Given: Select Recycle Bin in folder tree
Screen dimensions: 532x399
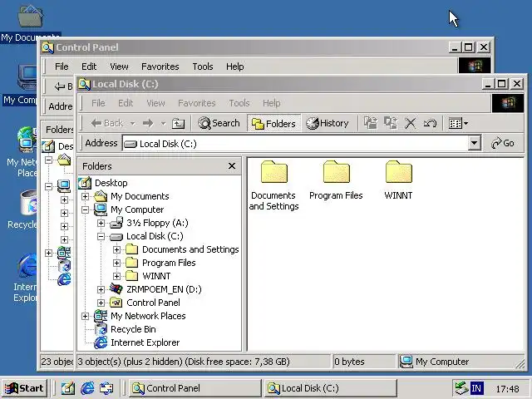Looking at the screenshot, I should (x=133, y=329).
